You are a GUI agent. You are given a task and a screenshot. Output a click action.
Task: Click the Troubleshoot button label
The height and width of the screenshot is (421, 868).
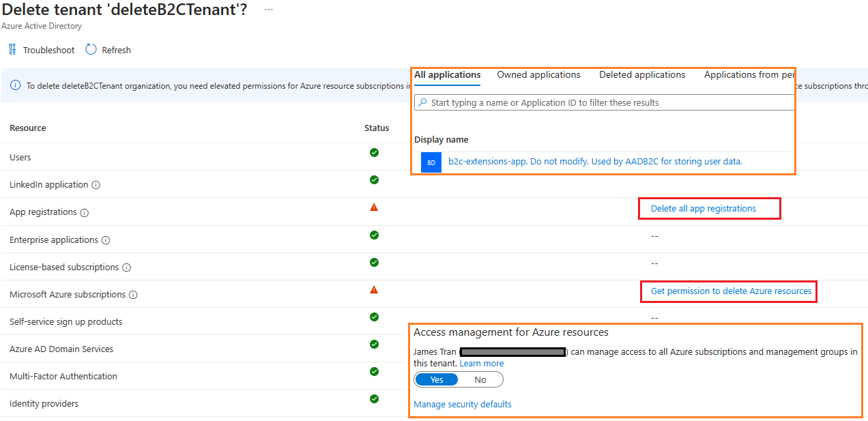49,50
